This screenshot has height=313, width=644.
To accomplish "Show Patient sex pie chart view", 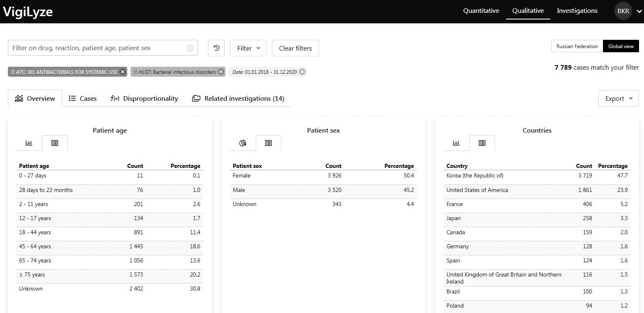I will pyautogui.click(x=243, y=143).
